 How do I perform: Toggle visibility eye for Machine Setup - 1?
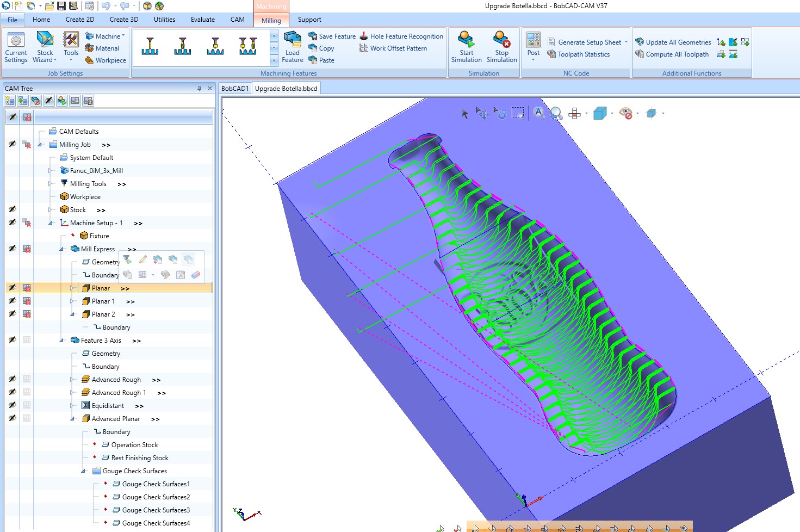click(13, 222)
